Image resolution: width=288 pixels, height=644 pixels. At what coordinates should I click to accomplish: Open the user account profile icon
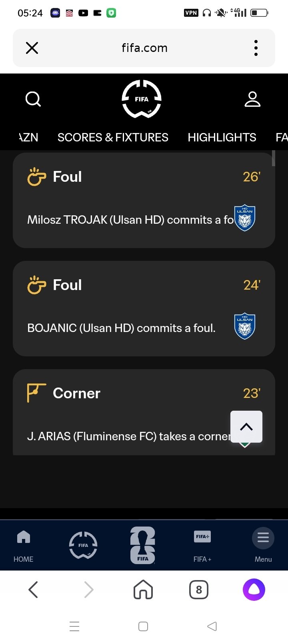click(252, 99)
